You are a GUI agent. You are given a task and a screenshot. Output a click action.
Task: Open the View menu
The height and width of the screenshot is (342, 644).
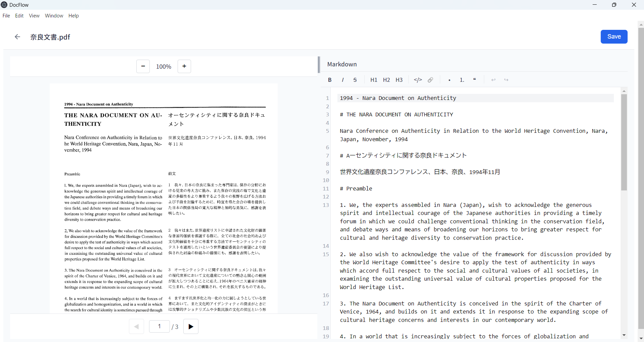pyautogui.click(x=34, y=16)
